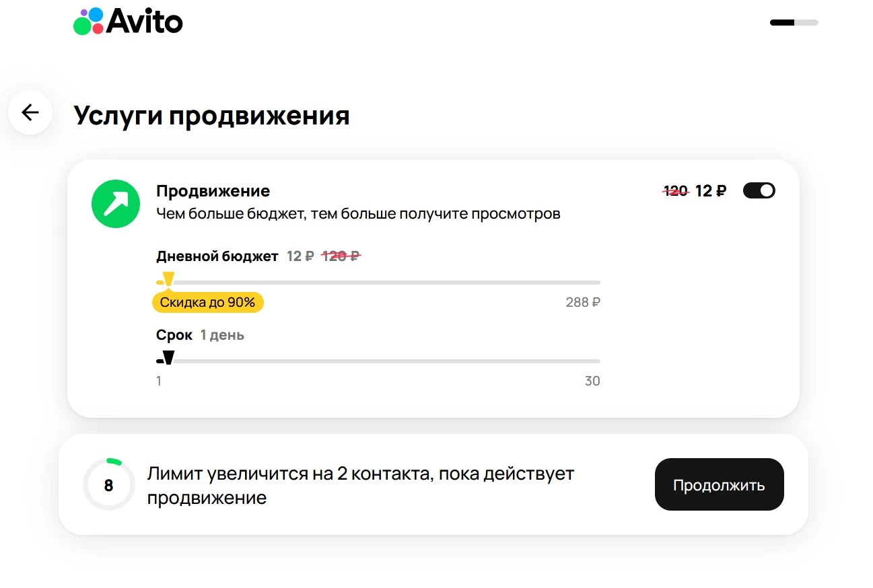Viewport: 873px width, 588px height.
Task: Click the middle of the Срок slider track
Action: pyautogui.click(x=378, y=362)
